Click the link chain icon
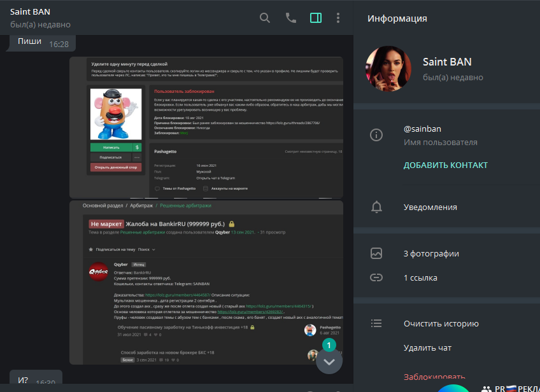This screenshot has width=540, height=392. tap(376, 277)
